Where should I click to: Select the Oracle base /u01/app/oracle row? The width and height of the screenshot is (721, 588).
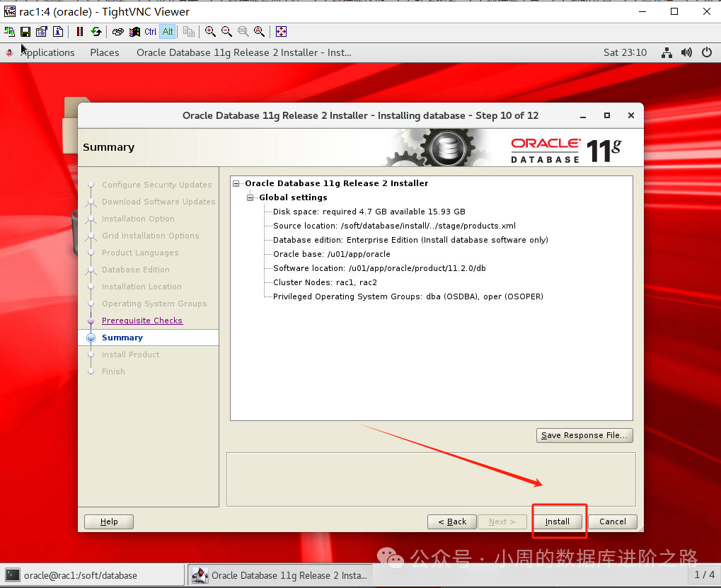332,254
